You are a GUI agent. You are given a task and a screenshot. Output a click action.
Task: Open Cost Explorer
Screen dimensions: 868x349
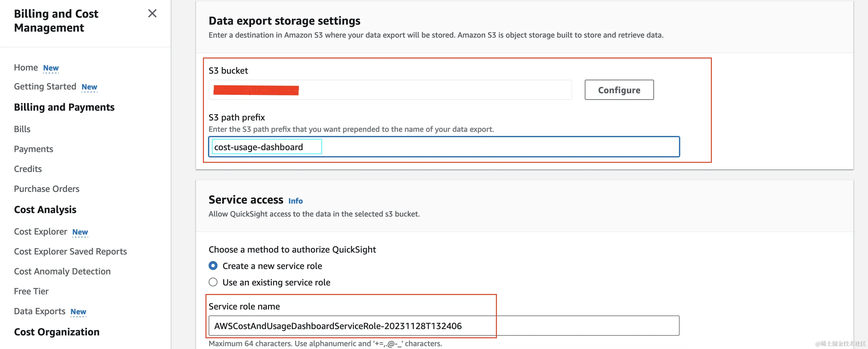(40, 231)
